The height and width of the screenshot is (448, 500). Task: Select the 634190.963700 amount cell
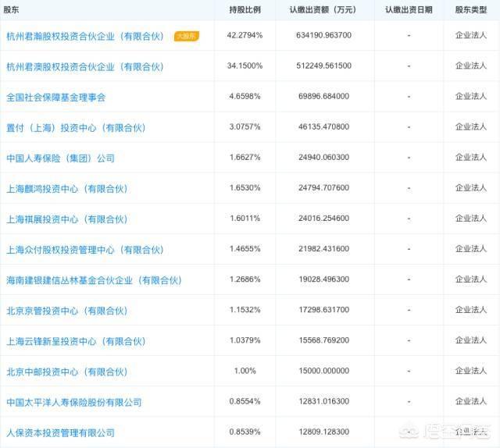pos(323,35)
